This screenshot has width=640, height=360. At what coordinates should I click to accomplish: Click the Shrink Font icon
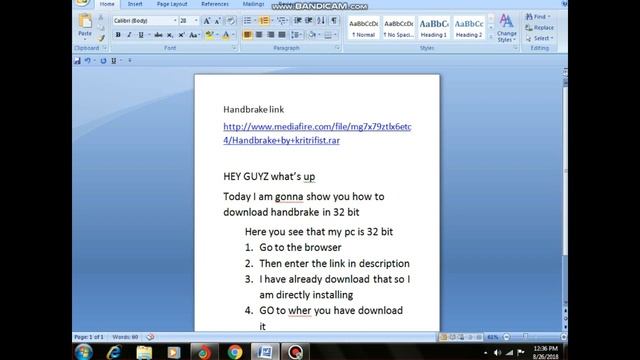218,21
